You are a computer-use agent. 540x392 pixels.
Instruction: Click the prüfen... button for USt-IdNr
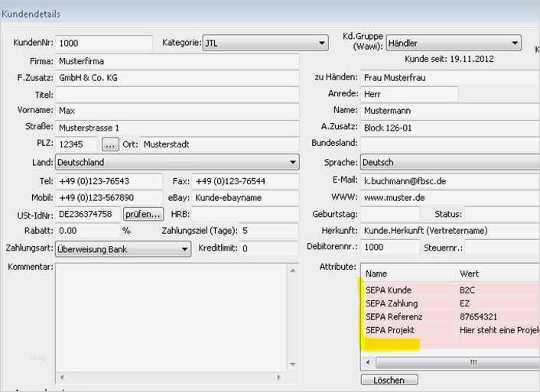[x=143, y=214]
